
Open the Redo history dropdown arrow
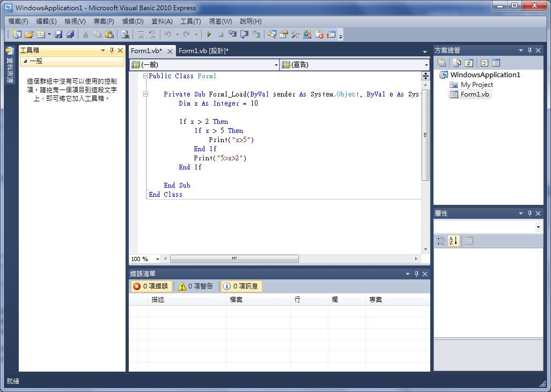tap(196, 34)
